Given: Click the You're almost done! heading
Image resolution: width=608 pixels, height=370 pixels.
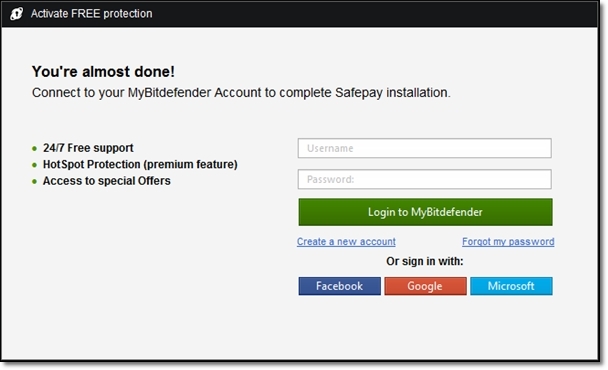Looking at the screenshot, I should click(x=103, y=71).
